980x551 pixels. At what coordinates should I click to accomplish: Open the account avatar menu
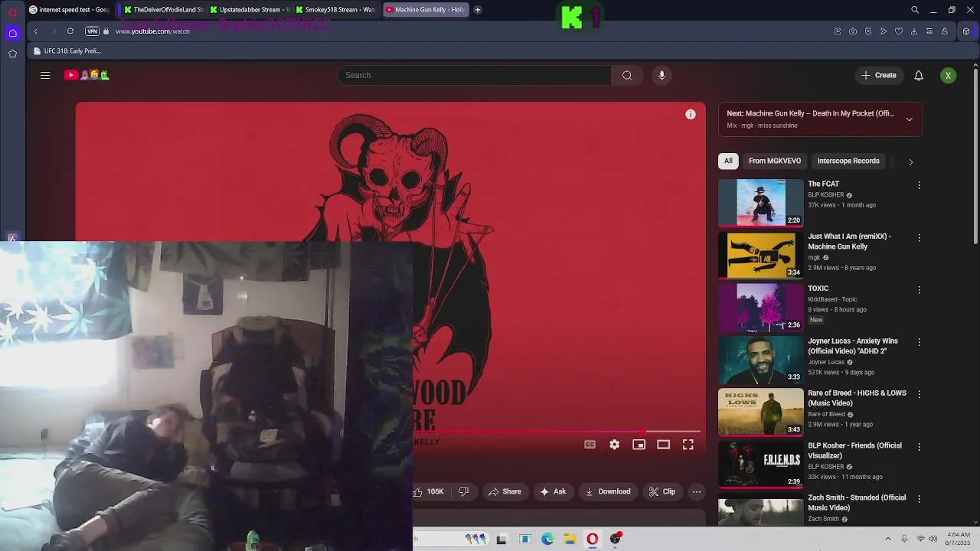(948, 75)
